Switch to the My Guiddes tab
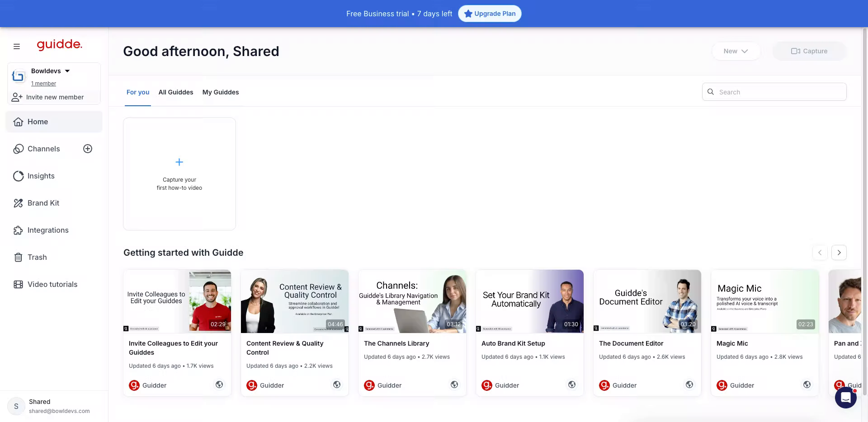 pos(221,92)
